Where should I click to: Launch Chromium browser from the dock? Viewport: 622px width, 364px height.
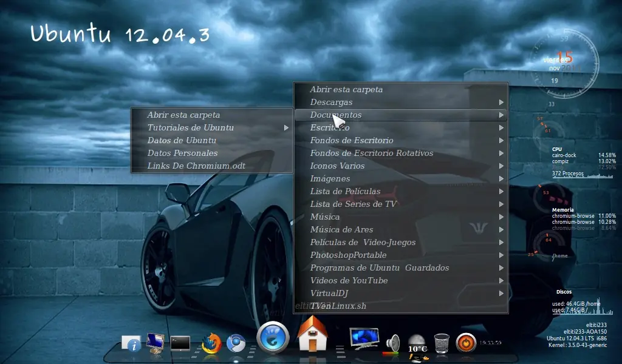(x=236, y=343)
